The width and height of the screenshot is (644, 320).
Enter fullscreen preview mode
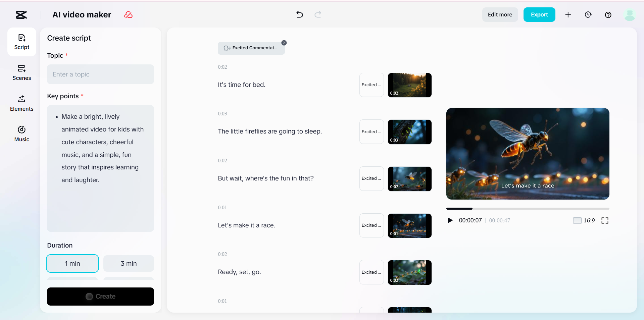(605, 220)
